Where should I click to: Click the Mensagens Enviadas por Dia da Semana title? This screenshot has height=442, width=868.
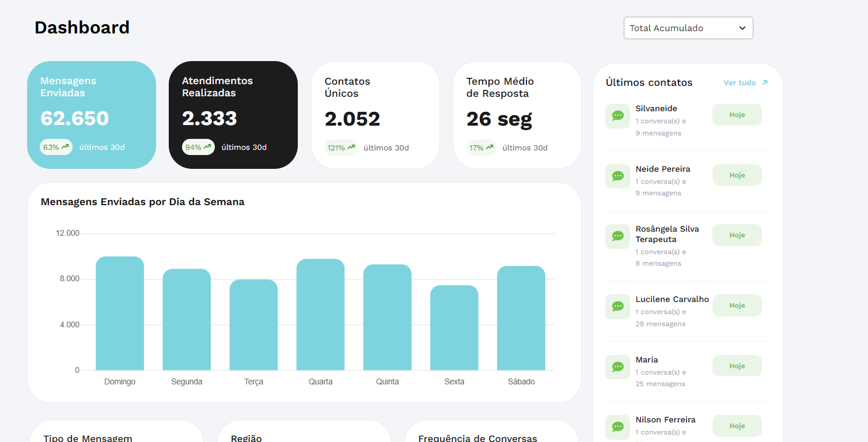point(143,202)
